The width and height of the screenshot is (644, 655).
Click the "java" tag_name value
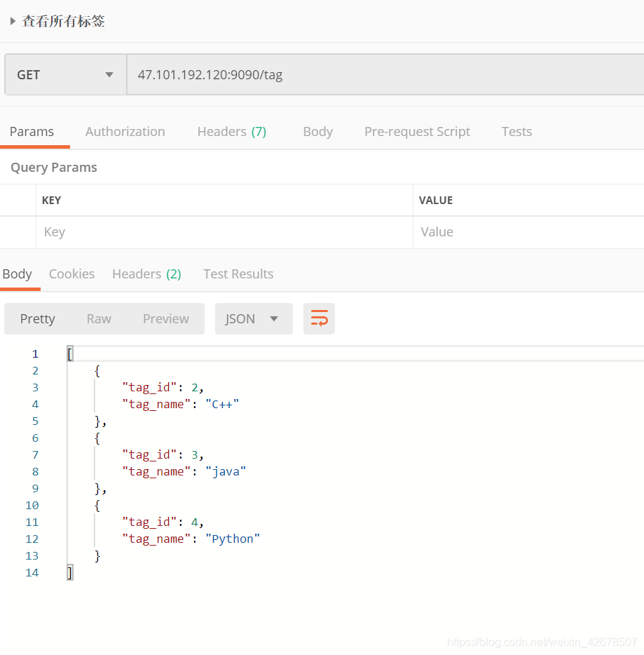pos(226,472)
